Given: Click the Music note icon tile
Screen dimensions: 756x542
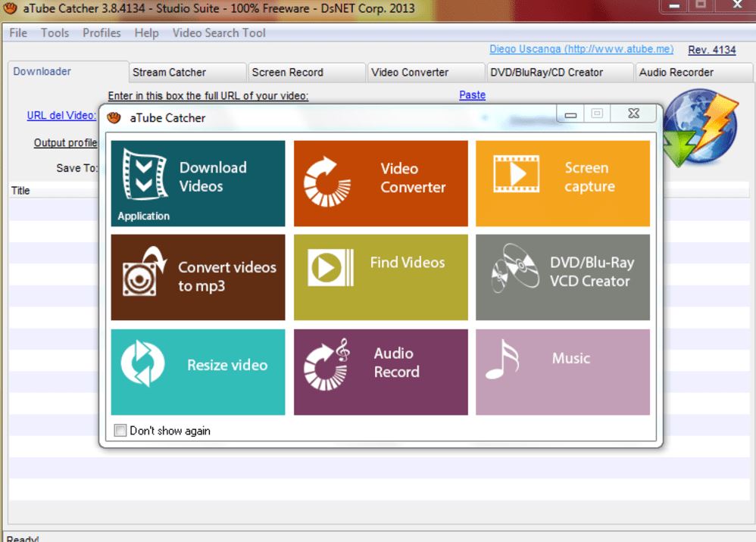Looking at the screenshot, I should click(501, 359).
